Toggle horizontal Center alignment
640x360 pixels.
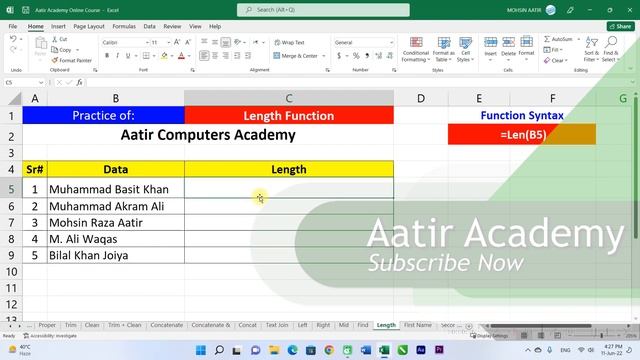pos(215,56)
